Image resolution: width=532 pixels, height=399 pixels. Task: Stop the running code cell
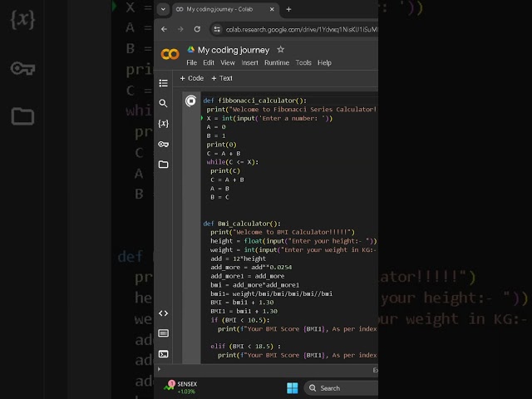190,101
